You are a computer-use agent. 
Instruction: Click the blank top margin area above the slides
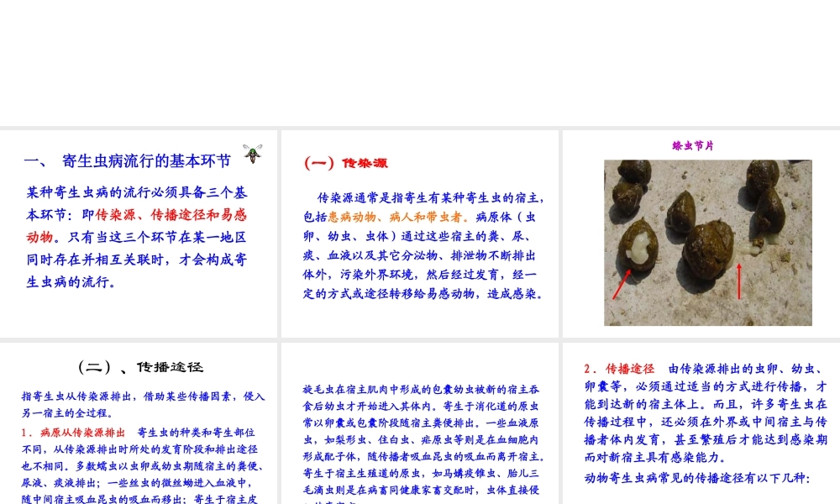[x=420, y=63]
